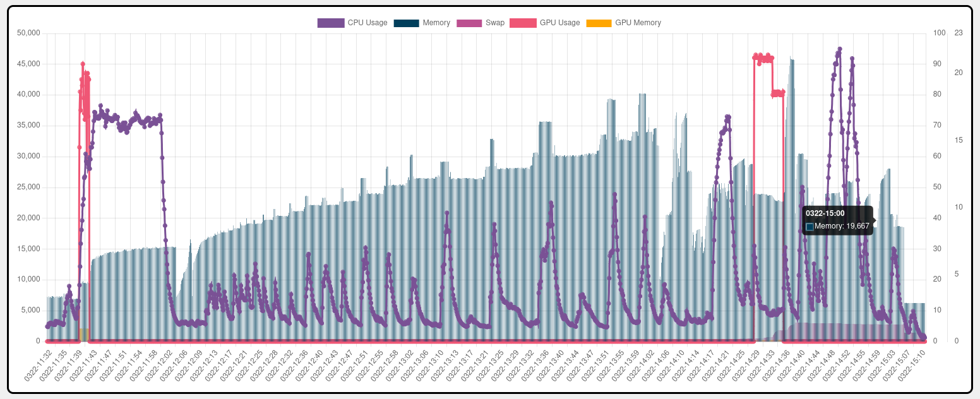
Task: Click the CPU Usage legend color box
Action: click(x=331, y=23)
